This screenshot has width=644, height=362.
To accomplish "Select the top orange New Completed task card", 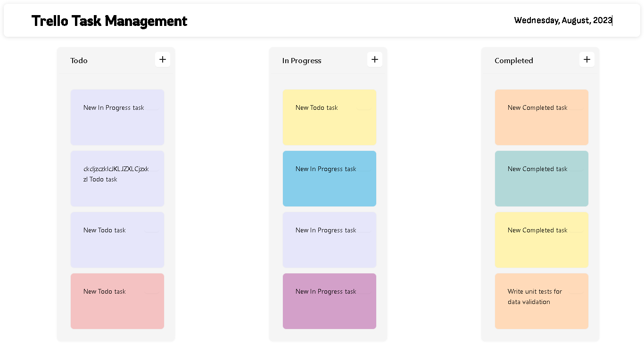I will coord(541,117).
